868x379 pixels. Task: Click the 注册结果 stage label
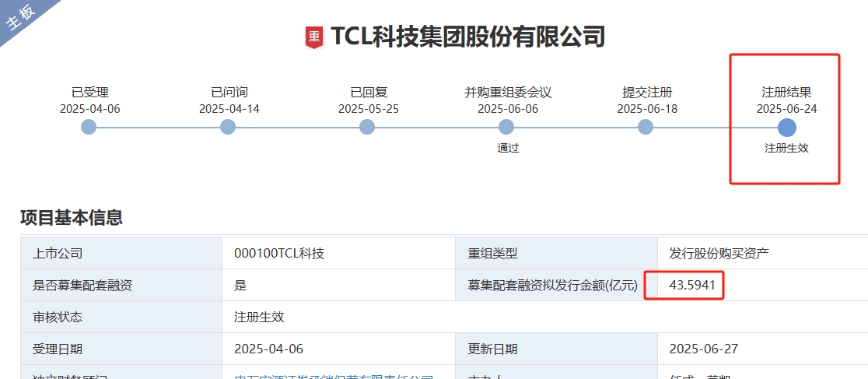click(x=786, y=92)
